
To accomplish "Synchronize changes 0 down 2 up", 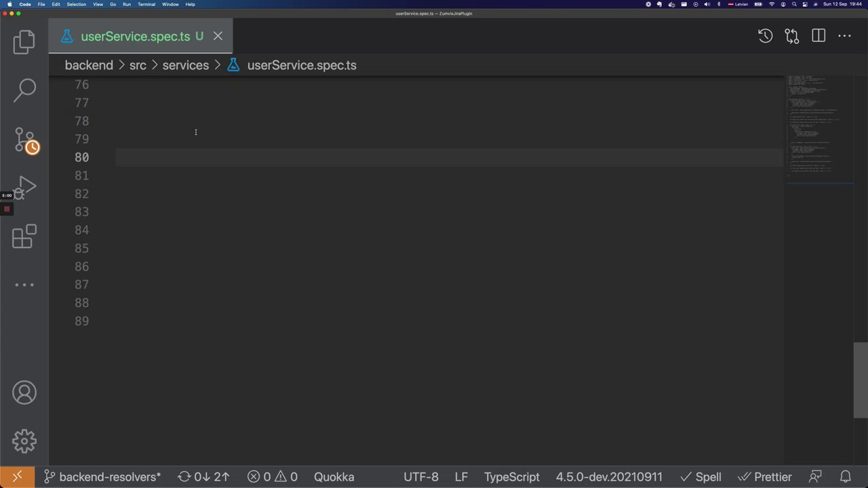I will (203, 477).
